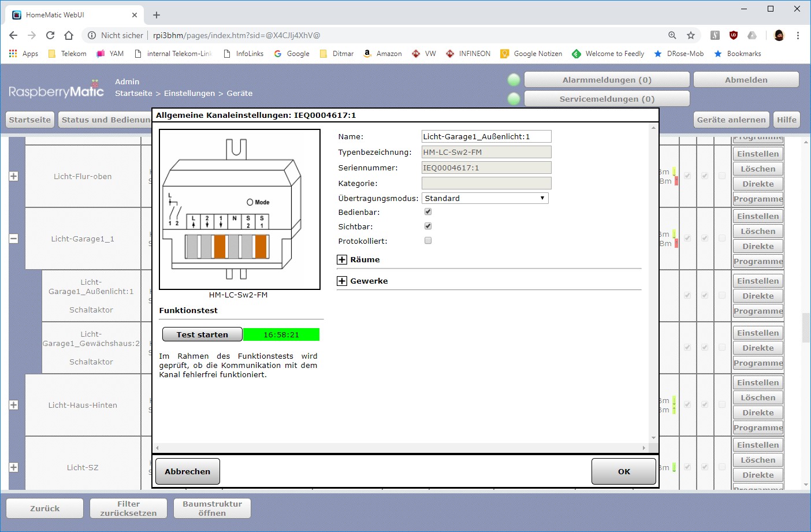Expand the Räume section

pos(342,260)
